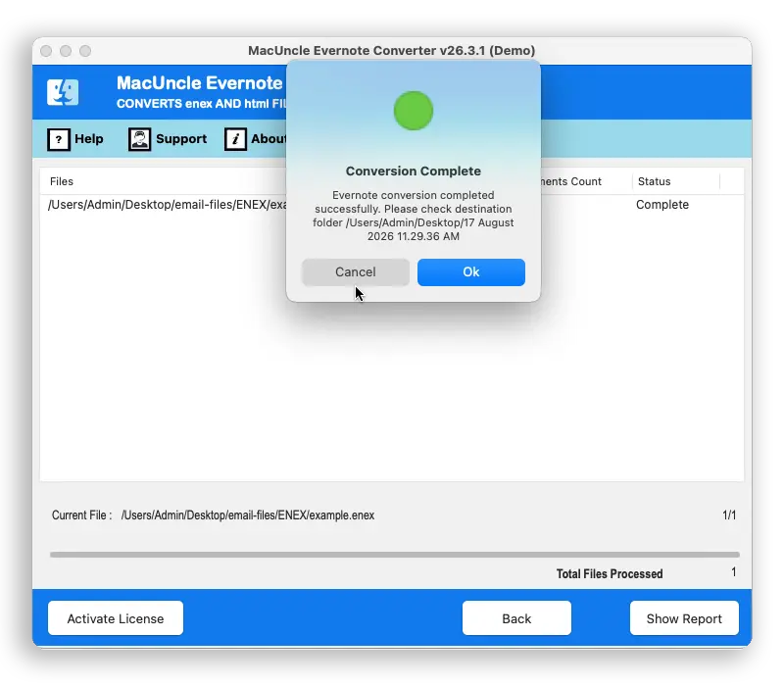Click the Count column header

pos(571,181)
